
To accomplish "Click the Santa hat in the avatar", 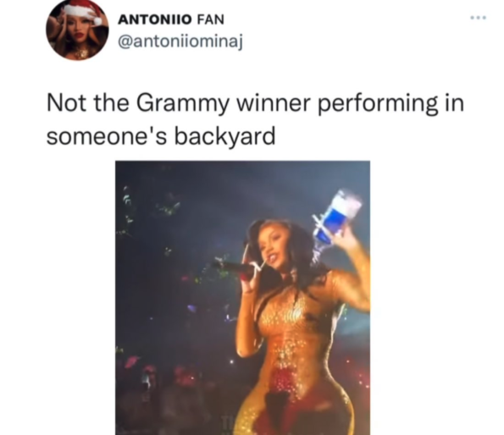I will click(x=84, y=10).
